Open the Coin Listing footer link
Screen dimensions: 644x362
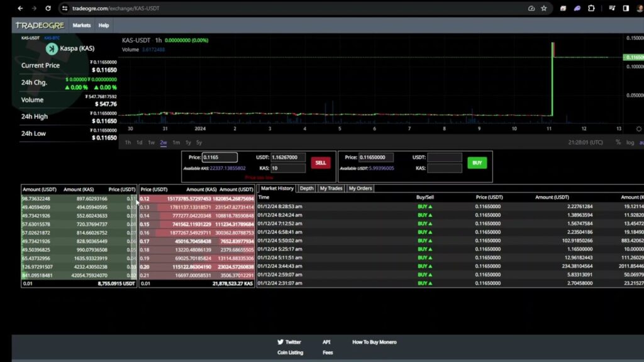click(x=290, y=353)
